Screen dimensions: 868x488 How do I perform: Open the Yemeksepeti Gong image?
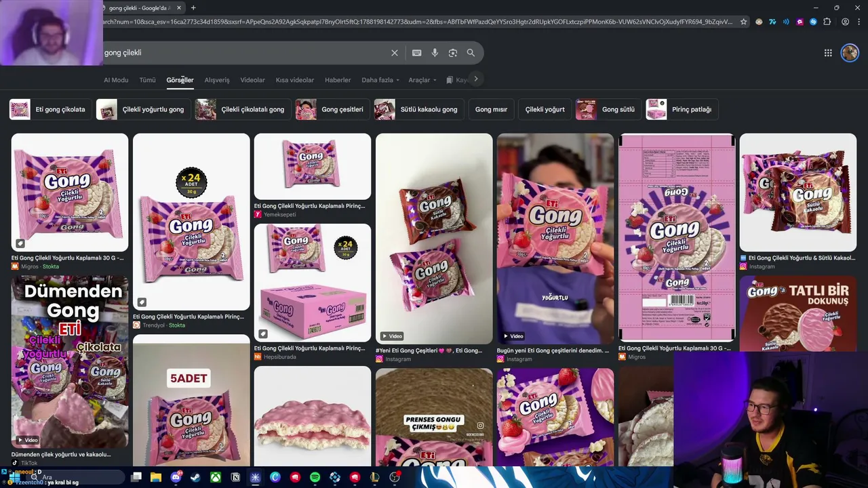(313, 166)
